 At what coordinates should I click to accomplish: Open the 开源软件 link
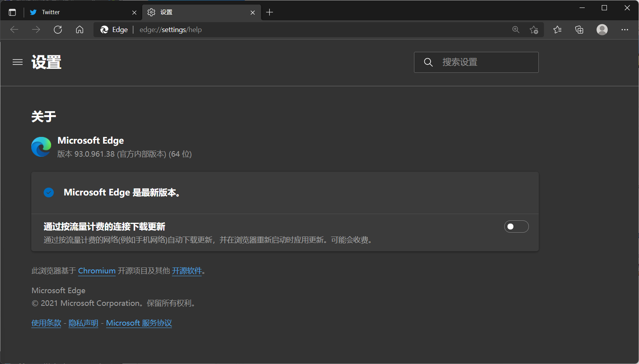pos(187,271)
